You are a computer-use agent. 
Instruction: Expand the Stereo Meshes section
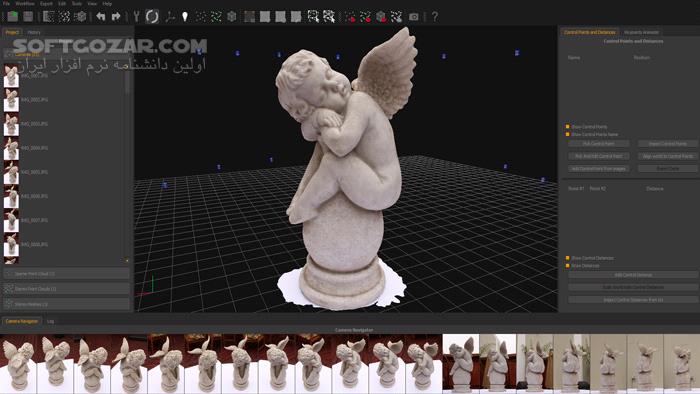[67, 304]
